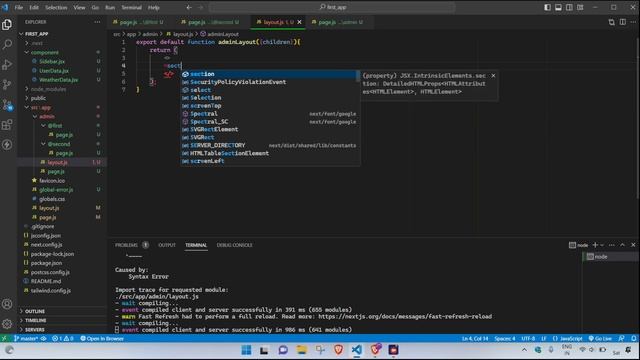Image resolution: width=640 pixels, height=360 pixels.
Task: Open the Accounts menu icon
Action: [7, 304]
